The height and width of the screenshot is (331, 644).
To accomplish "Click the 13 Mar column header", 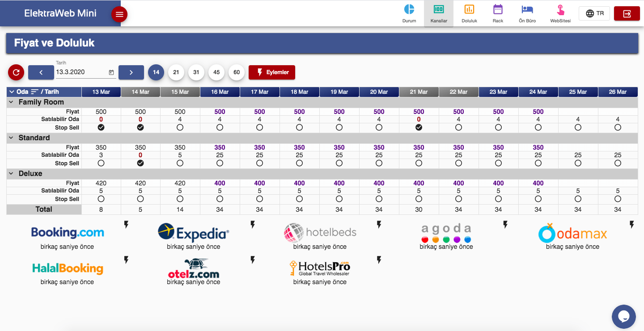I will pyautogui.click(x=101, y=92).
